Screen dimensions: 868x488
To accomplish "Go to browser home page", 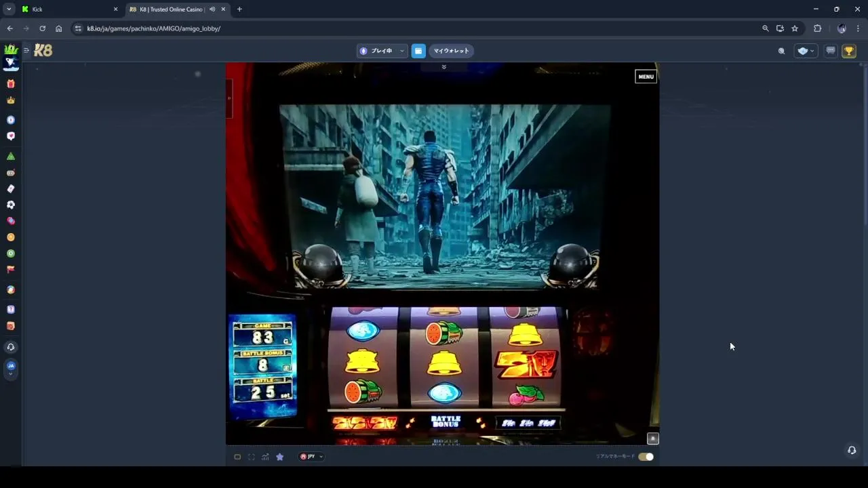I will click(59, 28).
